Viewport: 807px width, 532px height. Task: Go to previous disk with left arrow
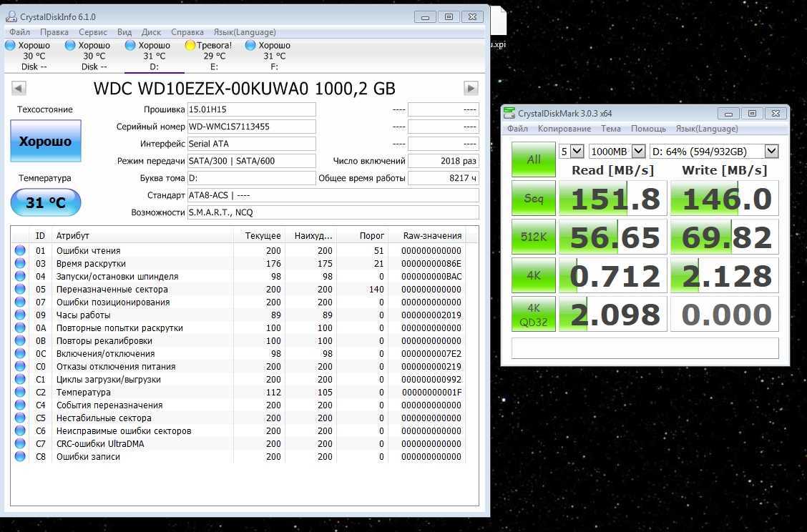pos(19,89)
